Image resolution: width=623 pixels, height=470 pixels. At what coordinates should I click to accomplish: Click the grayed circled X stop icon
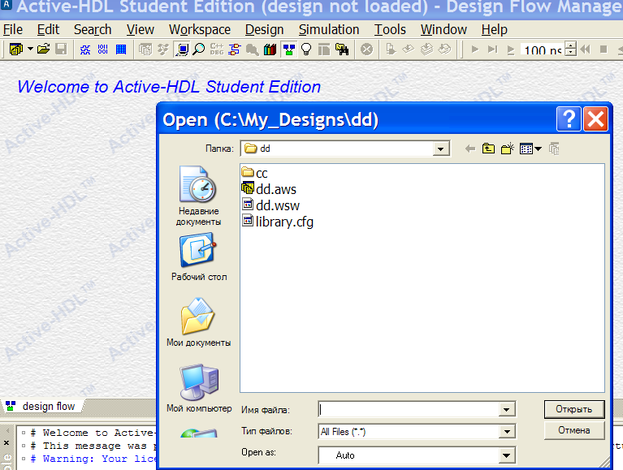coord(367,49)
